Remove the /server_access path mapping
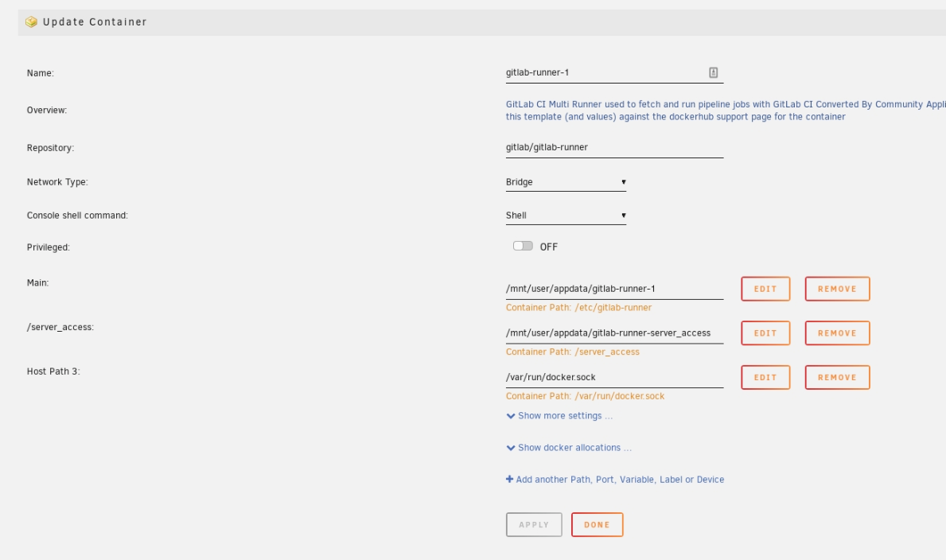 838,333
